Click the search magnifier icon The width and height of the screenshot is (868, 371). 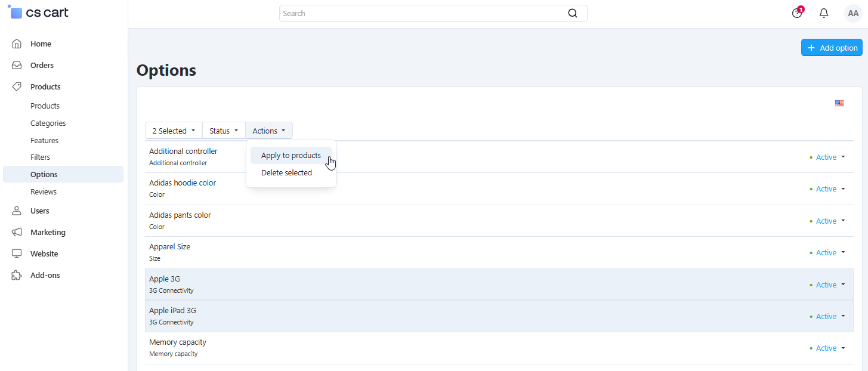[573, 13]
